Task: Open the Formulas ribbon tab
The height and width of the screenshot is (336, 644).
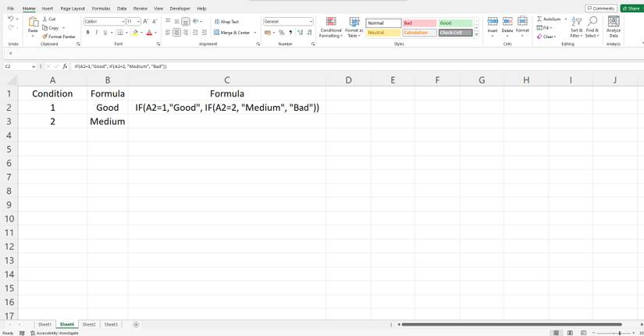Action: 101,9
